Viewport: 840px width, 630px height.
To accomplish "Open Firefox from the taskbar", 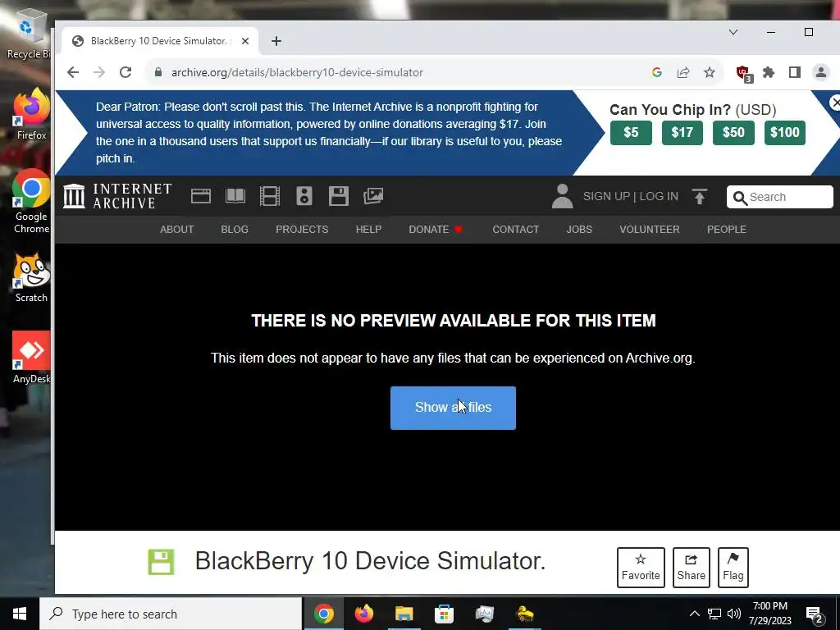I will pos(363,614).
